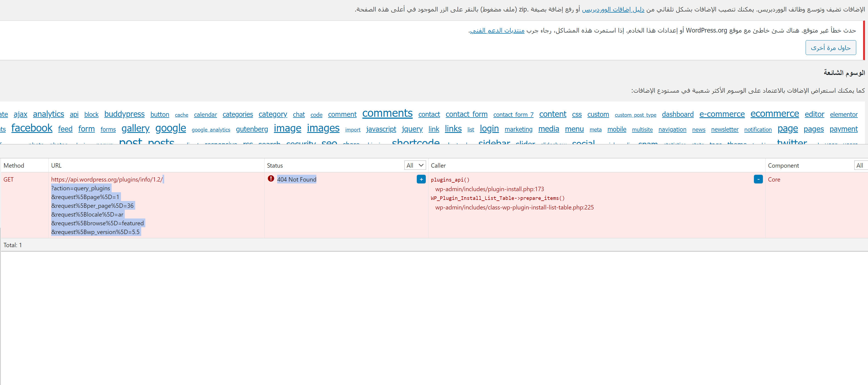Click the 'gallery' tag link

pos(135,128)
